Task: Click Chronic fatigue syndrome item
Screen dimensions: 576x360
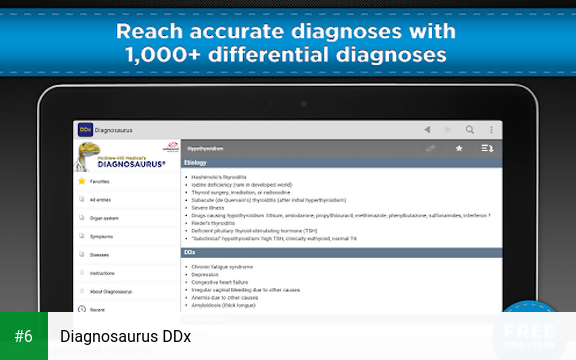Action: [x=222, y=267]
